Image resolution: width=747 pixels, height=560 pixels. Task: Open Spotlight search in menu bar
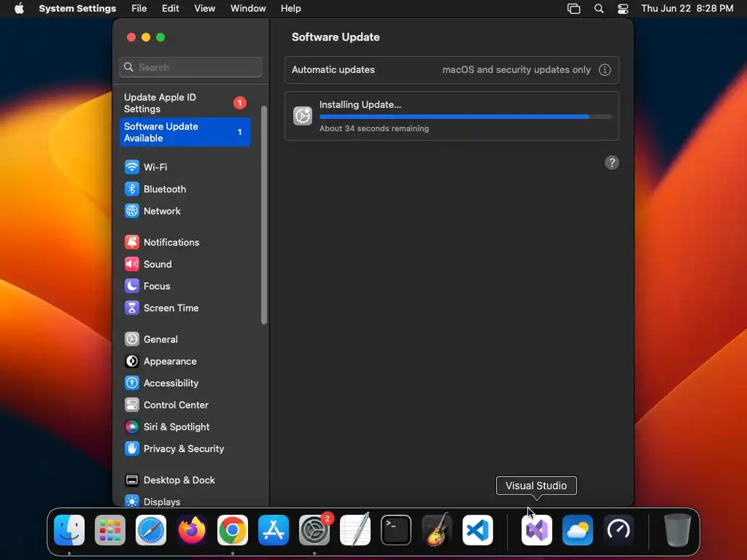(599, 9)
